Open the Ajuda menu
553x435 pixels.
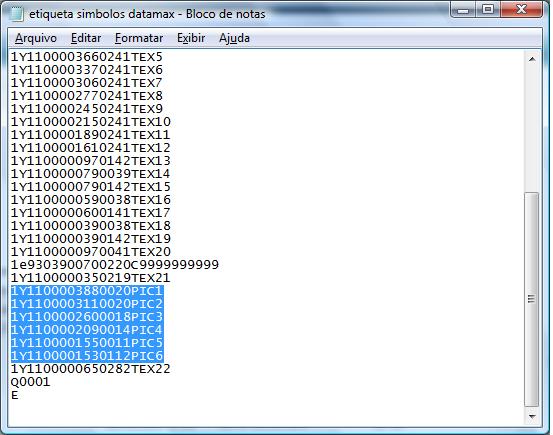click(234, 38)
